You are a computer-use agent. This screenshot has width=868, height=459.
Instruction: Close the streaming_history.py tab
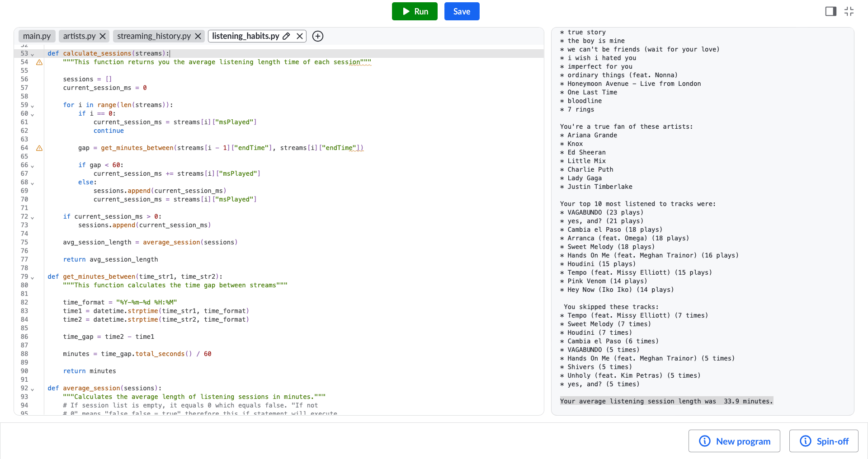198,36
